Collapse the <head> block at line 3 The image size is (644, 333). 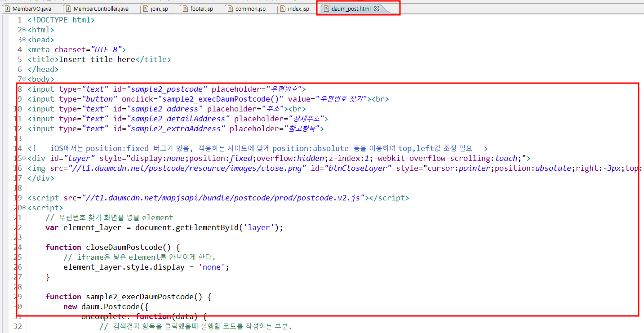click(24, 40)
